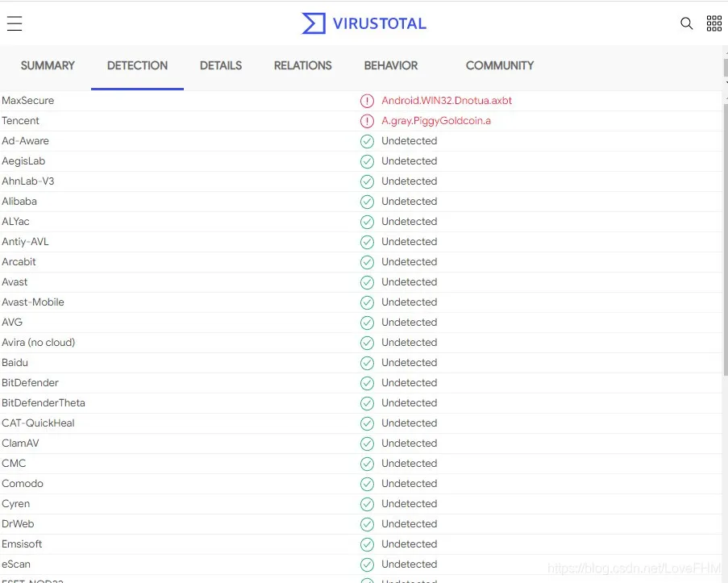Click the Avast-Mobile engine name
Screen dimensions: 728x583
[33, 302]
